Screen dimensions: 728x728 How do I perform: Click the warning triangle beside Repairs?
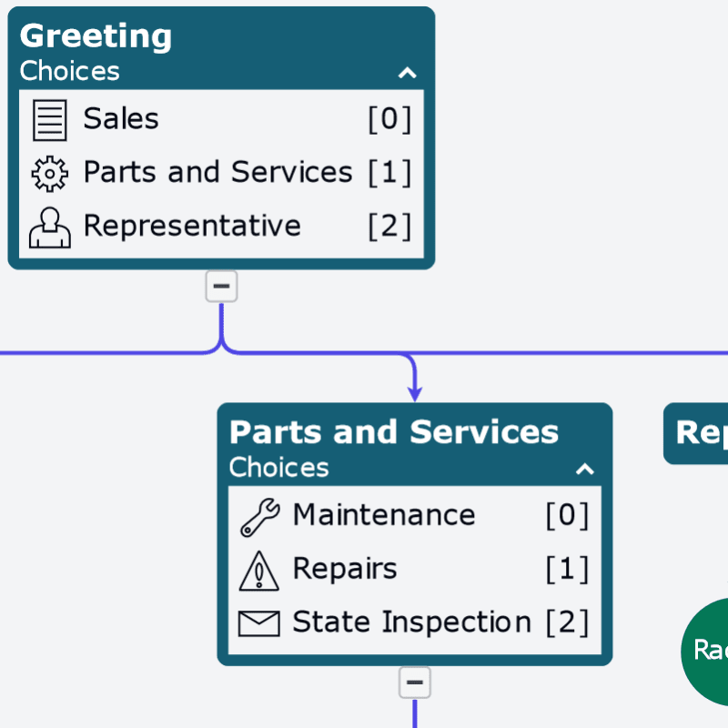pos(259,569)
